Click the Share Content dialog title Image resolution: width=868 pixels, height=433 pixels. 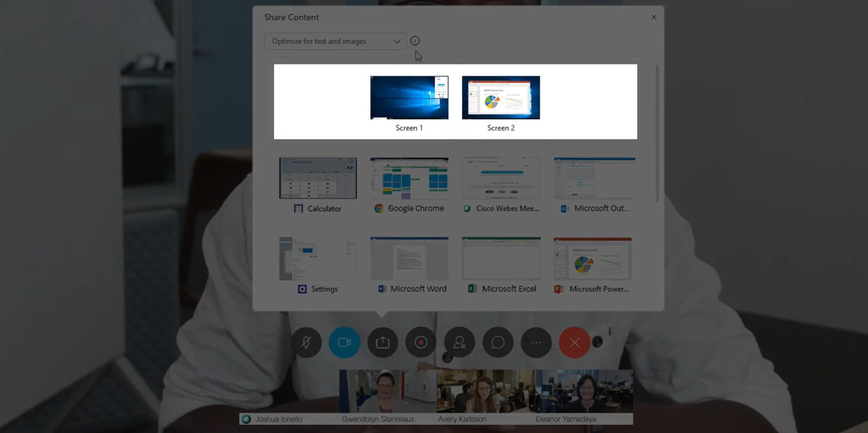point(291,17)
